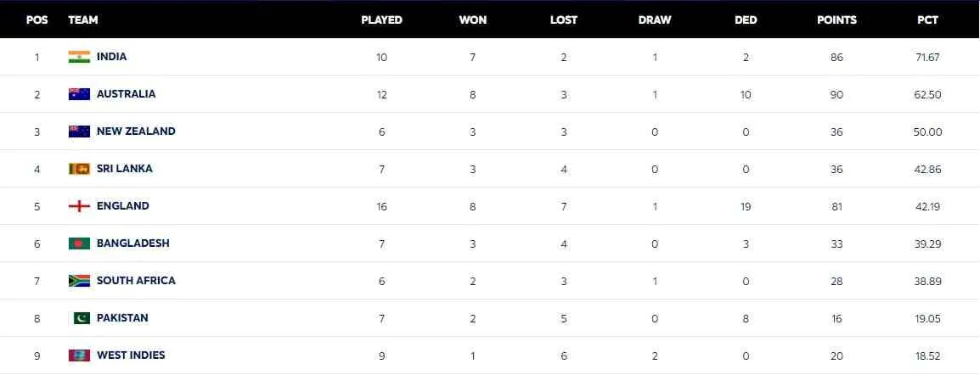This screenshot has width=980, height=375.
Task: Click the West Indies flag icon
Action: (x=79, y=355)
